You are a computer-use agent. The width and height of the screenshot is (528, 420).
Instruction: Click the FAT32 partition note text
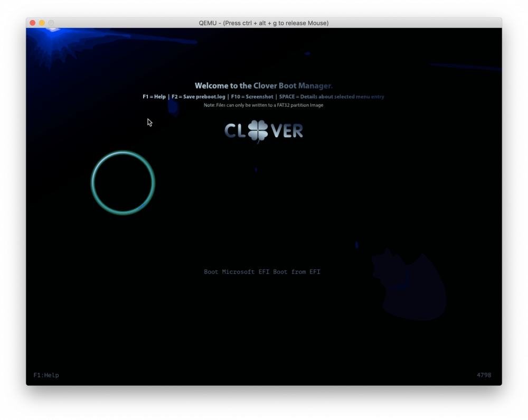click(263, 105)
